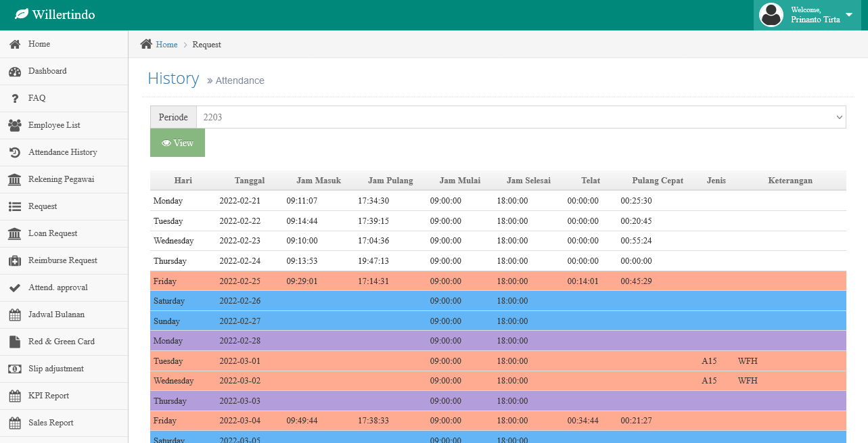The width and height of the screenshot is (868, 443).
Task: Click the Attend. approval checkmark icon
Action: 14,287
